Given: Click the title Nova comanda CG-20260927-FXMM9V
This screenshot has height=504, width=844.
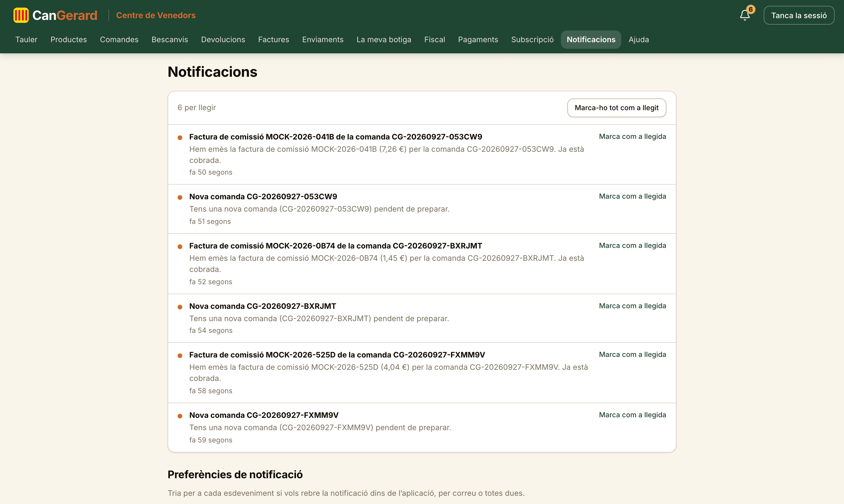Looking at the screenshot, I should tap(264, 415).
